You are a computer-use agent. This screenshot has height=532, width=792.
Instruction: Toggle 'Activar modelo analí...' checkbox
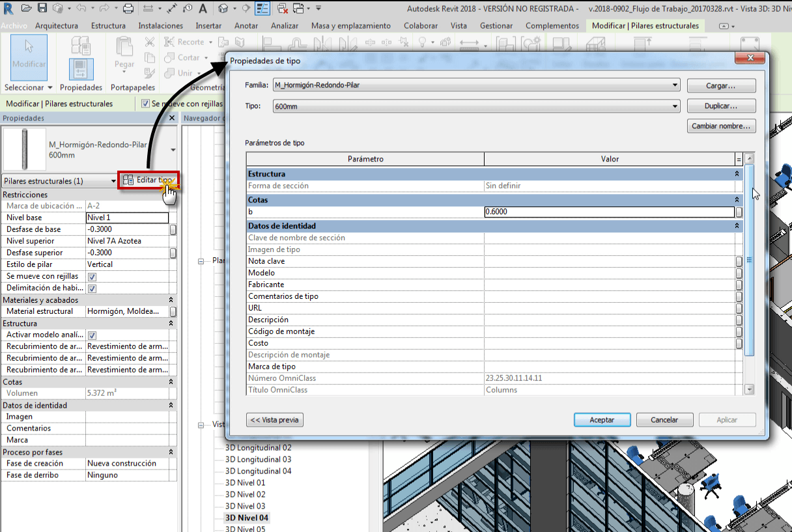click(x=92, y=335)
